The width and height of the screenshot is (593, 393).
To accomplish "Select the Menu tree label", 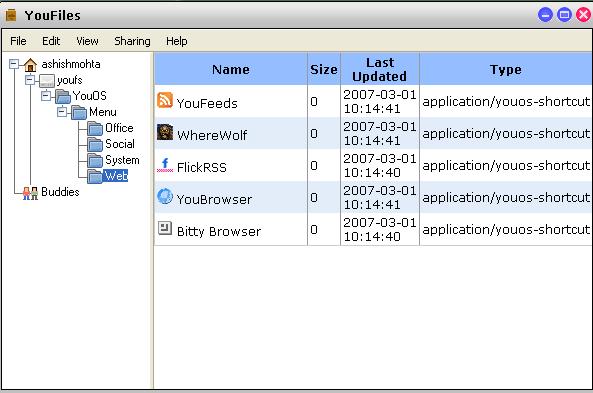I will pyautogui.click(x=103, y=112).
